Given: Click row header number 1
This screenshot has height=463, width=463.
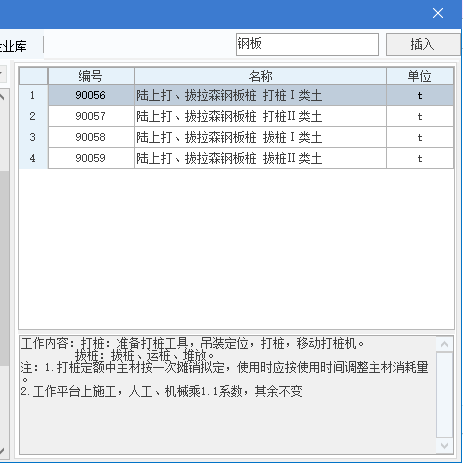Looking at the screenshot, I should coord(33,95).
